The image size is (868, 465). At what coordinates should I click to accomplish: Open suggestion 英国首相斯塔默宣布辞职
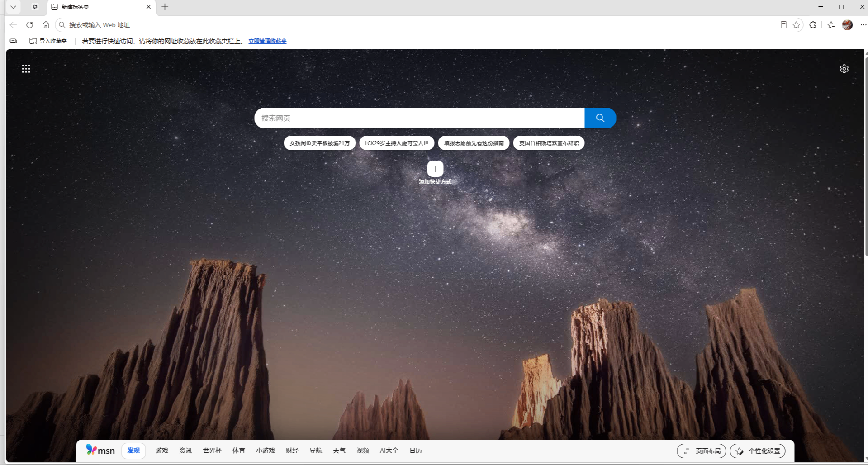click(x=549, y=143)
